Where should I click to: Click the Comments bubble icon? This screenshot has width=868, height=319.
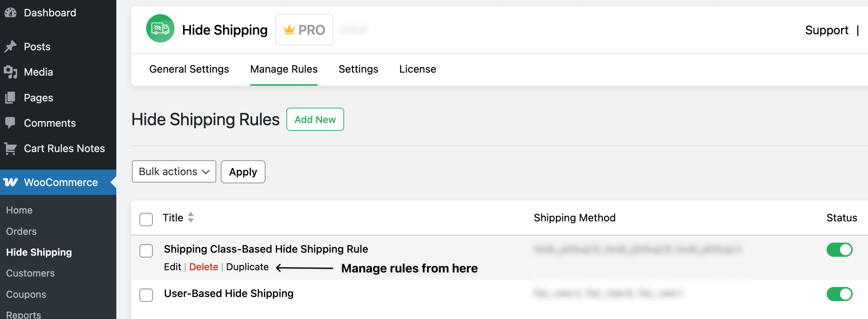coord(10,123)
